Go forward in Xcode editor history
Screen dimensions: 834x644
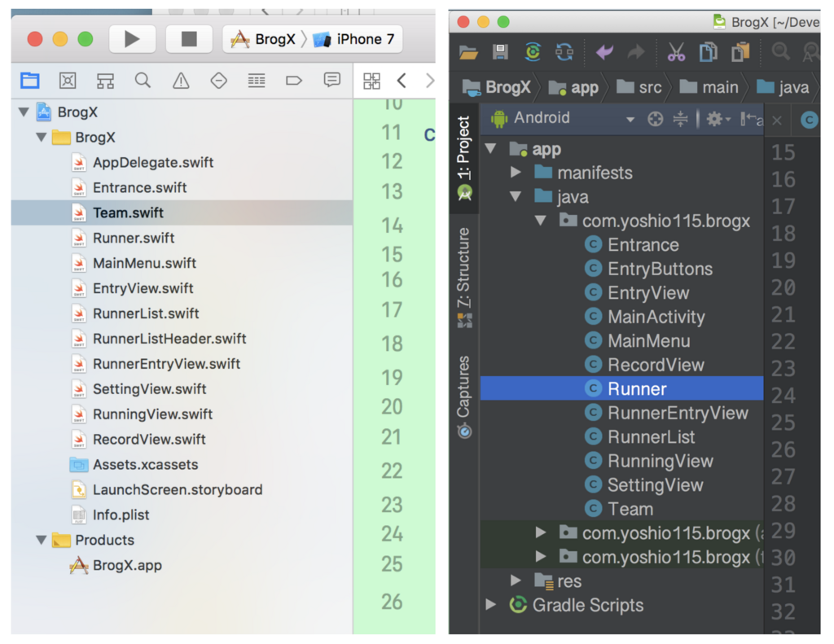pyautogui.click(x=430, y=81)
